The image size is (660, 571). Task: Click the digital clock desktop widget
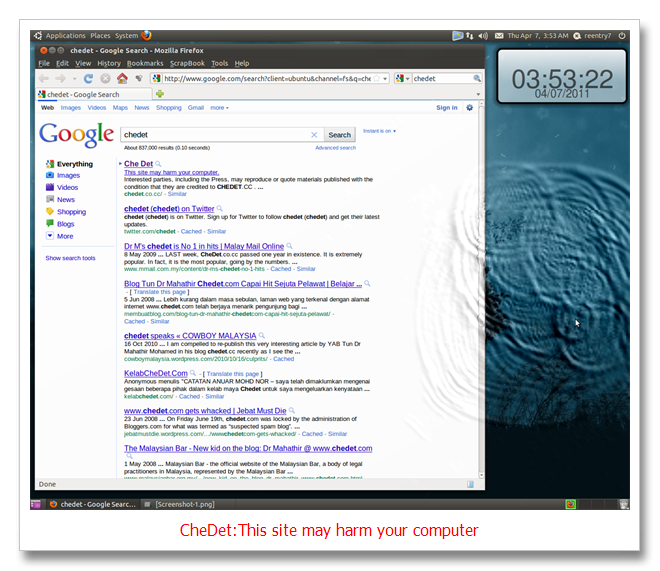562,76
